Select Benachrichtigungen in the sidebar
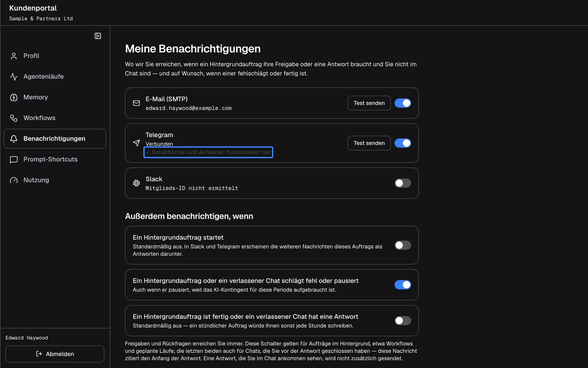The width and height of the screenshot is (588, 368). point(55,139)
